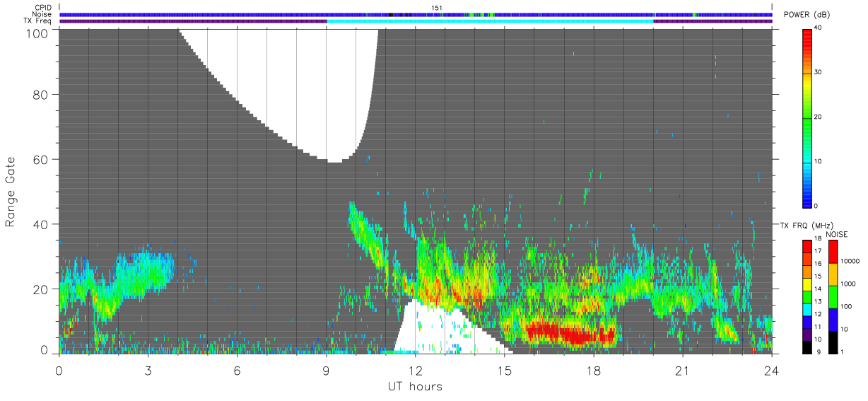The width and height of the screenshot is (868, 401).
Task: Click the x-axis tick label '18'
Action: point(594,371)
